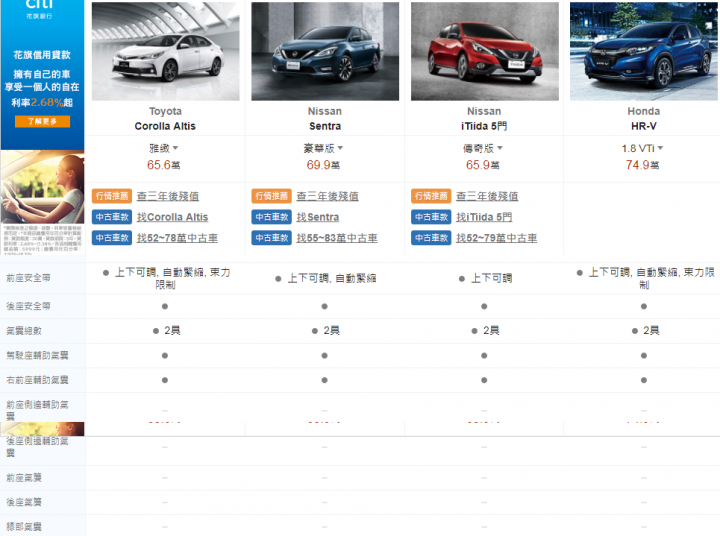Click the blue 中古車款 badge beside 找Sentra

pyautogui.click(x=271, y=217)
